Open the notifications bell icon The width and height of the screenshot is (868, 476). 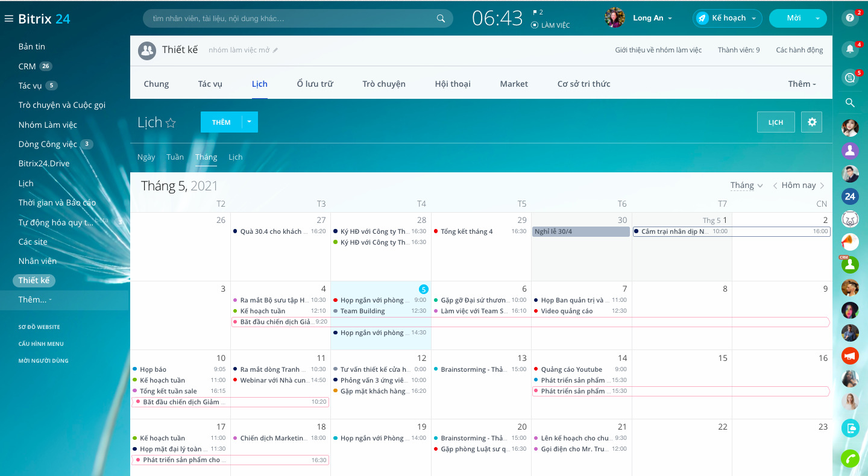pos(850,49)
